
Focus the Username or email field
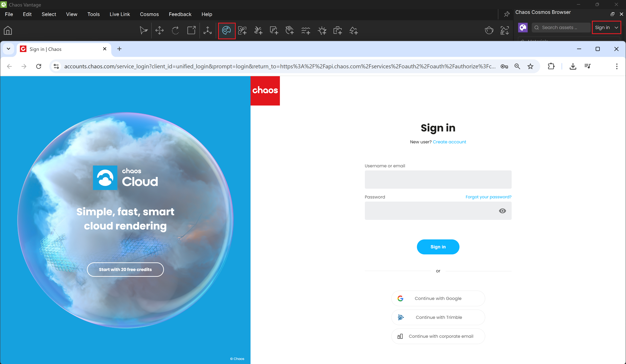[438, 180]
